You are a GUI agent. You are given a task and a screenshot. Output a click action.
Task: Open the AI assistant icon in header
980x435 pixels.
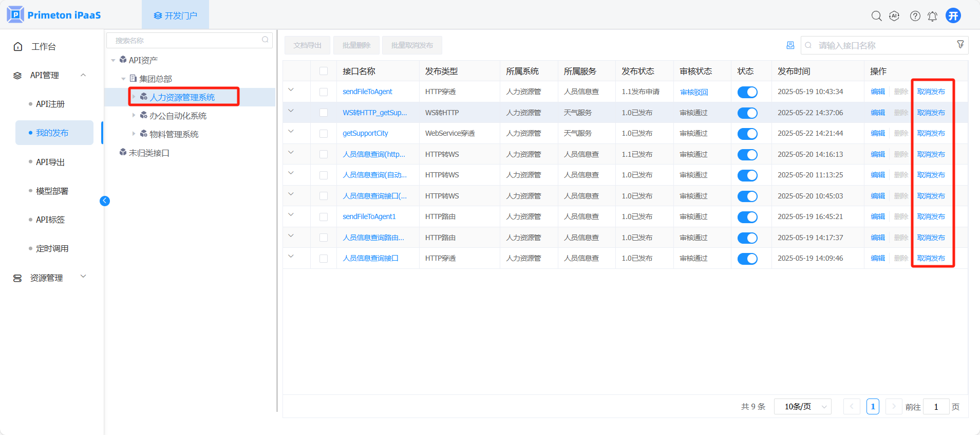click(x=894, y=16)
